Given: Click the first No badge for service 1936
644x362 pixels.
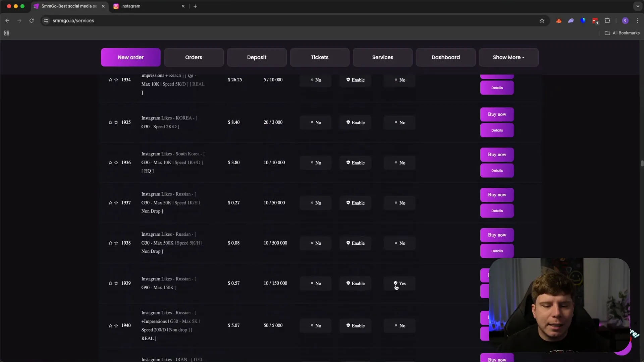Looking at the screenshot, I should pyautogui.click(x=315, y=163).
